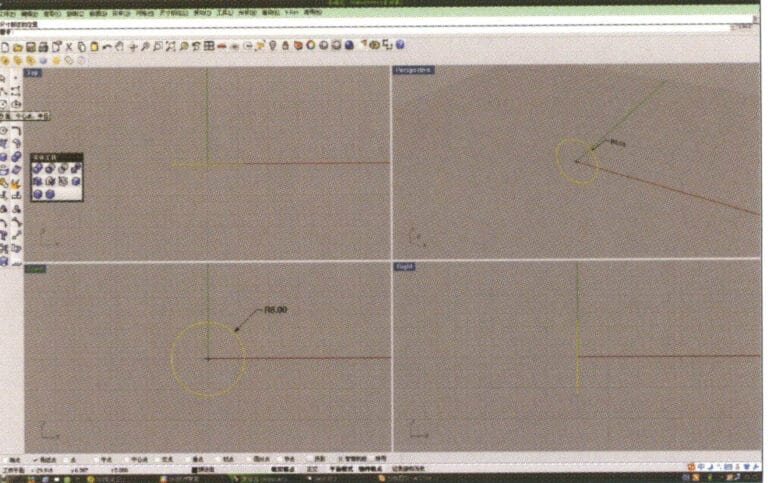Click the Undo arrow icon
Image resolution: width=768 pixels, height=483 pixels.
coord(107,46)
